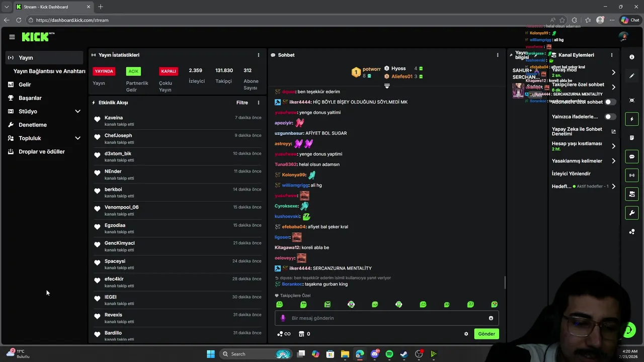
Task: Open Hedefler active goals chevron
Action: pyautogui.click(x=613, y=187)
